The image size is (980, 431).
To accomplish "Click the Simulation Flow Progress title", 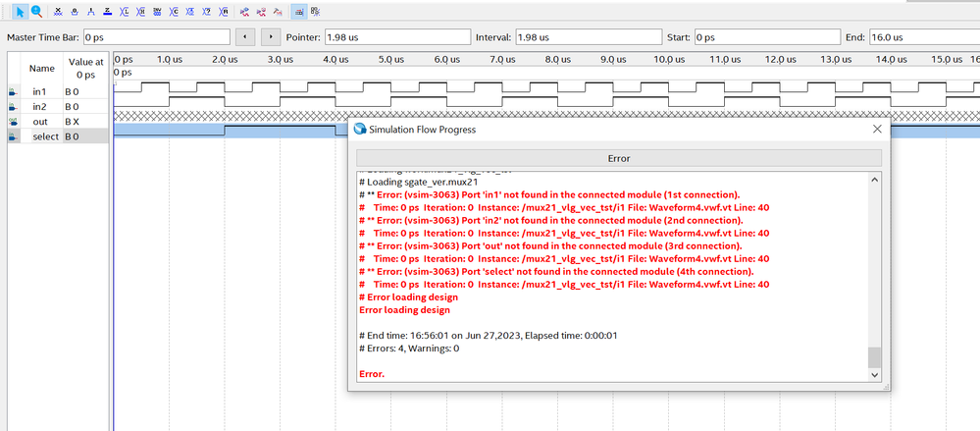I will (x=423, y=130).
